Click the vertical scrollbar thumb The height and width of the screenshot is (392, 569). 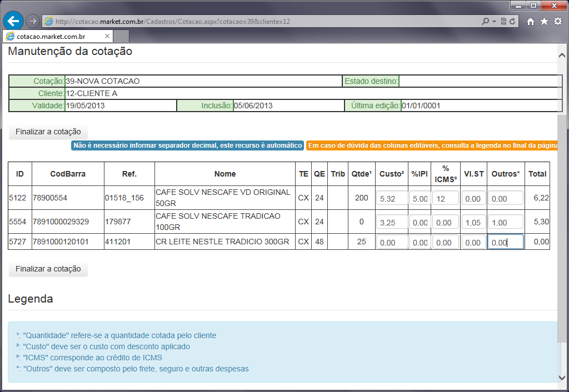(562, 228)
